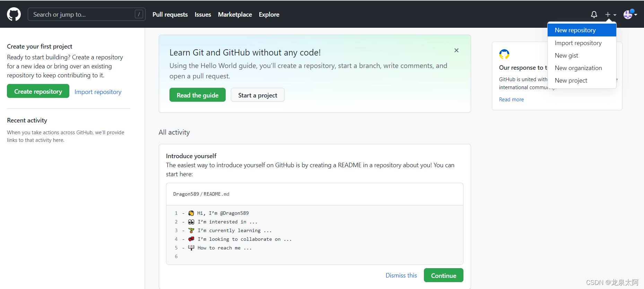Open the Explore page
Viewport: 644px width, 289px height.
[269, 15]
